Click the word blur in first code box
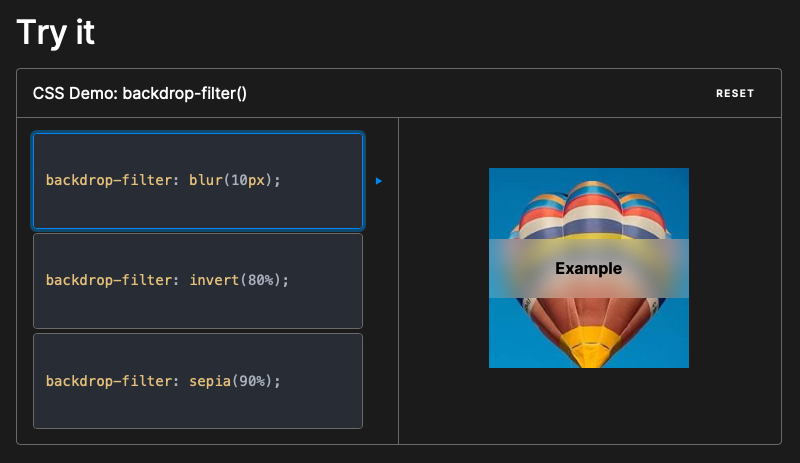 coord(206,180)
